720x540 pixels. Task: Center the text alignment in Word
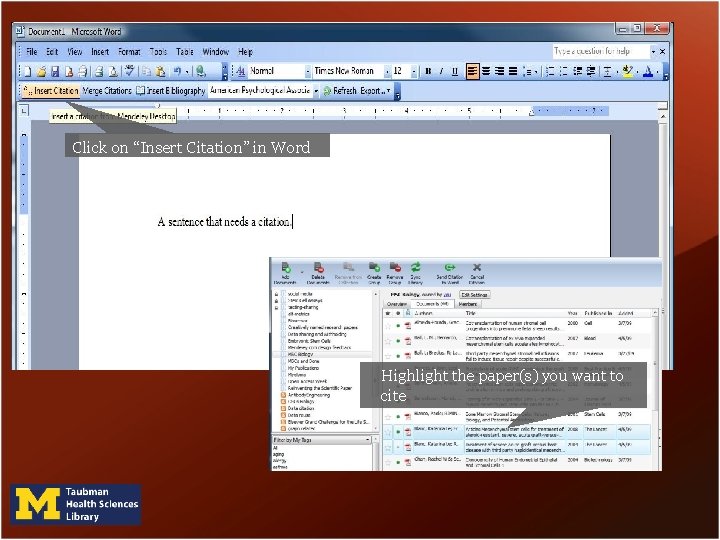pyautogui.click(x=486, y=71)
